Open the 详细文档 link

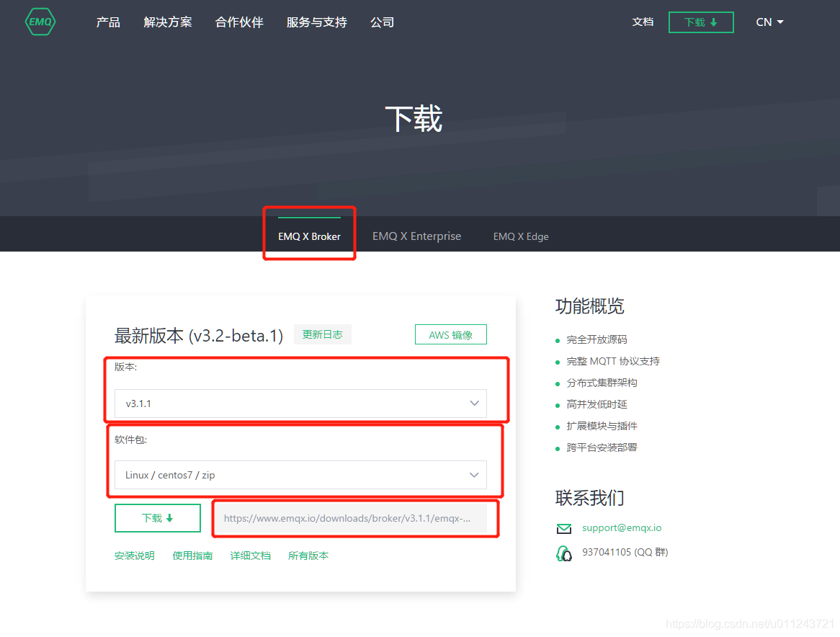tap(250, 556)
